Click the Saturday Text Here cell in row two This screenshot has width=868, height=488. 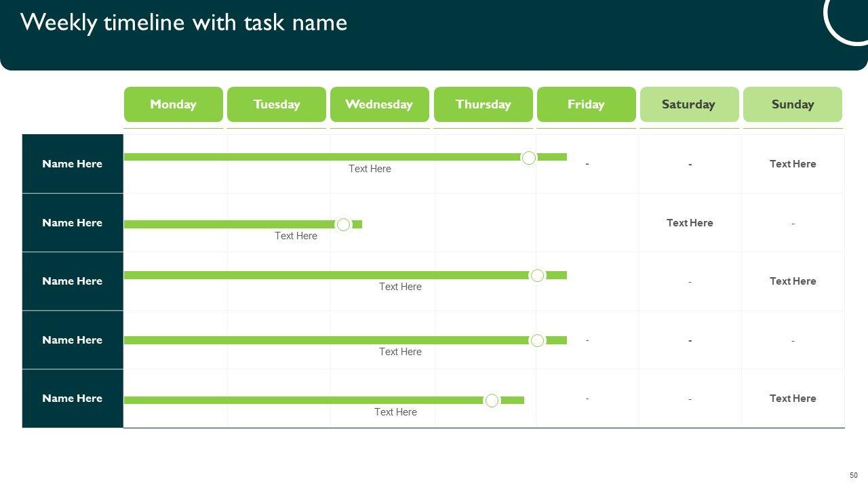pos(690,223)
